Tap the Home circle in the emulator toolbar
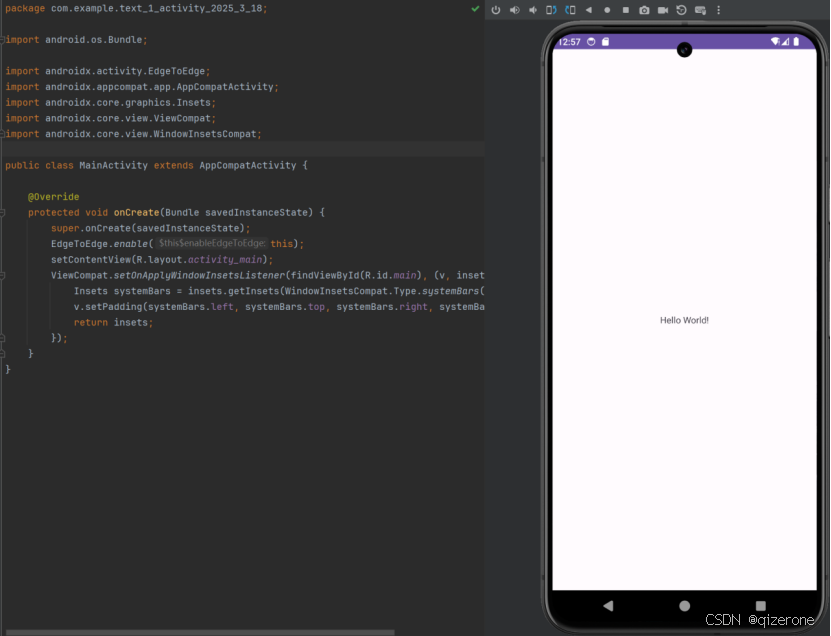 pos(606,10)
